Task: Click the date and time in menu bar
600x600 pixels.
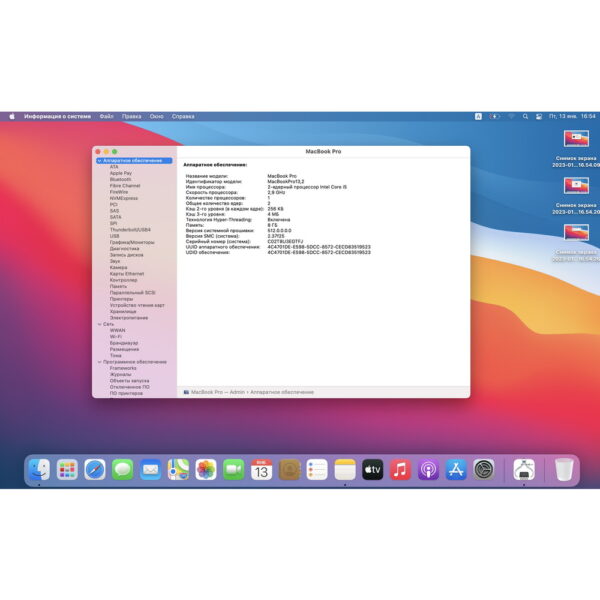Action: pyautogui.click(x=572, y=116)
